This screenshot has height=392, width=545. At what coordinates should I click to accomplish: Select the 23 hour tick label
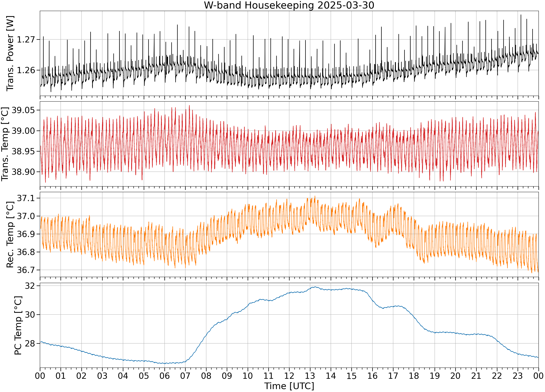tap(518, 376)
